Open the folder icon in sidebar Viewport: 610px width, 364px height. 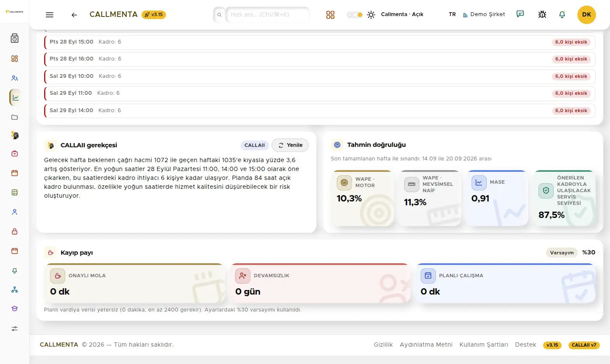click(15, 117)
